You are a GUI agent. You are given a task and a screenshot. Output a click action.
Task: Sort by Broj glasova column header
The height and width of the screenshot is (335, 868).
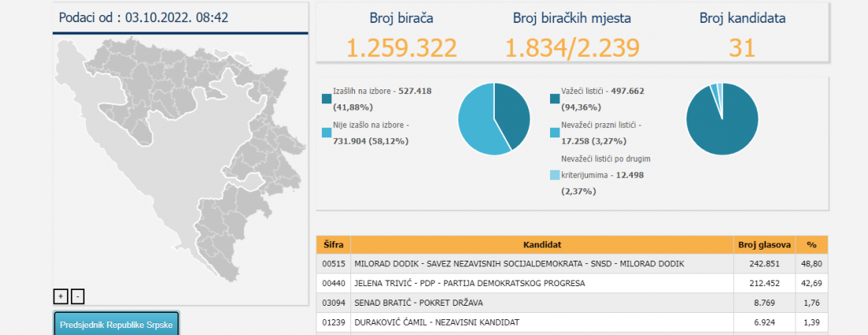pyautogui.click(x=764, y=244)
